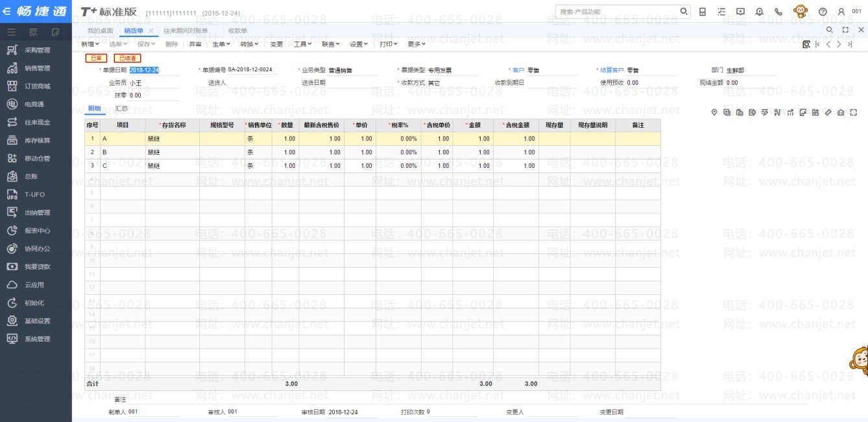This screenshot has width=868, height=422.
Task: Expand the 更多 dropdown
Action: (416, 44)
